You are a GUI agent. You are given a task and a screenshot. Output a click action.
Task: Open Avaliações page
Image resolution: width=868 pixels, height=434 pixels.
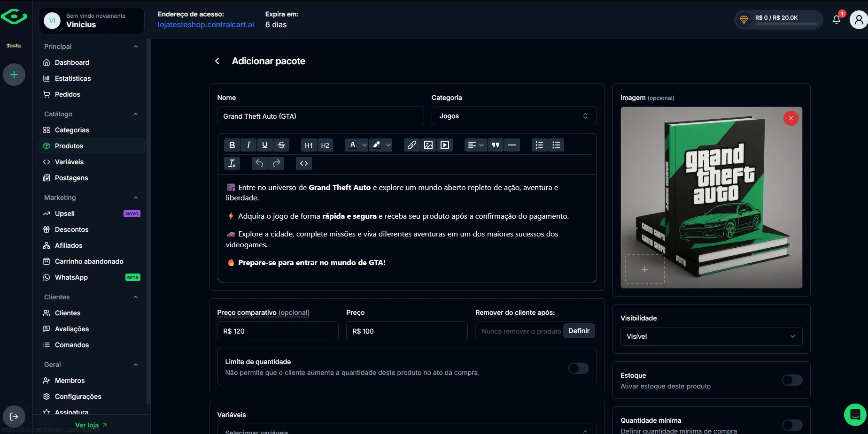[x=91, y=329]
